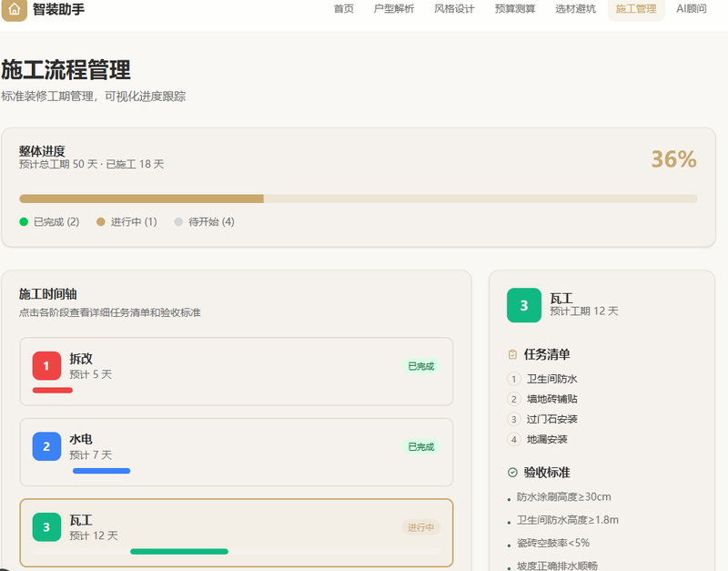Select the active 施工管理 tab
Screen dimensions: 728x571
636,9
